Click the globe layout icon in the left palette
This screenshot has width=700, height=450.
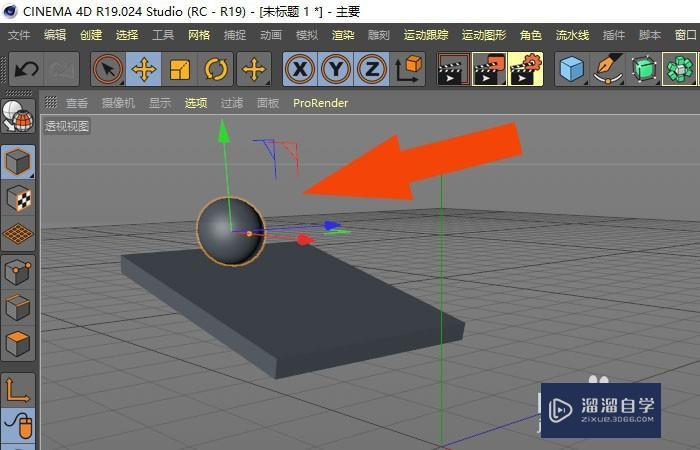tap(18, 116)
